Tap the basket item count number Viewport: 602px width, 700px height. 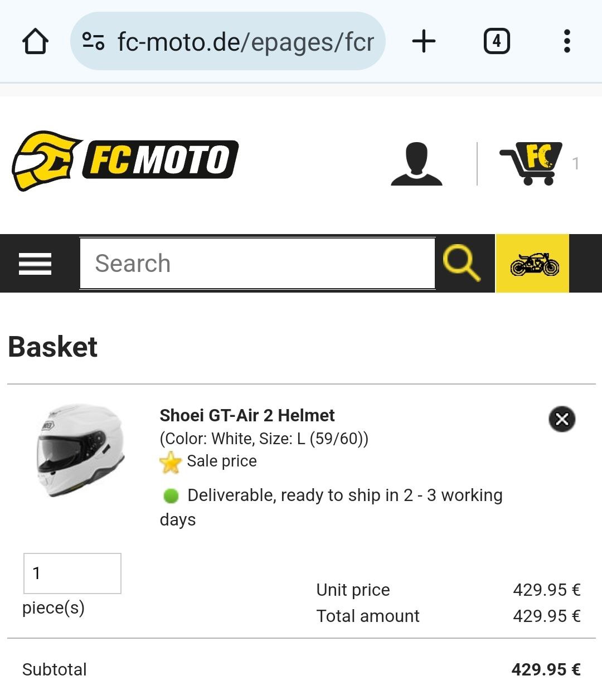tap(576, 163)
